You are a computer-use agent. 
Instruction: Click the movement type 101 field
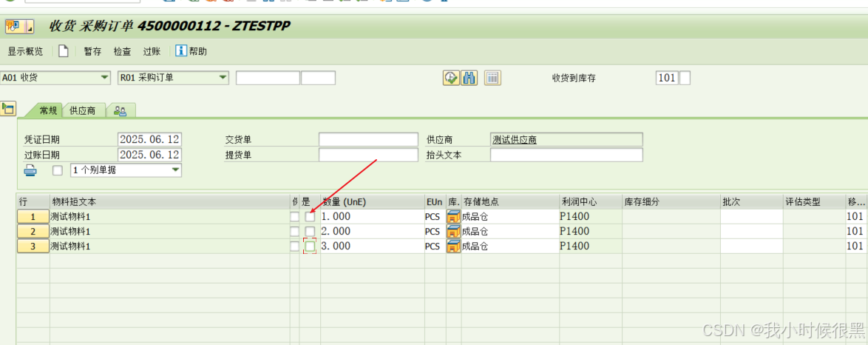click(x=667, y=78)
